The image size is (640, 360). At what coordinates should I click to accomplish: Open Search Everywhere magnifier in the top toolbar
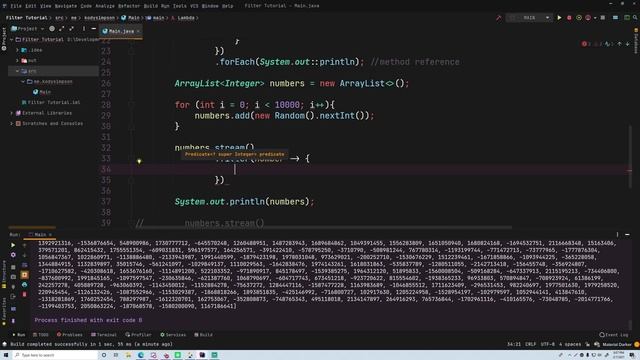[x=635, y=18]
